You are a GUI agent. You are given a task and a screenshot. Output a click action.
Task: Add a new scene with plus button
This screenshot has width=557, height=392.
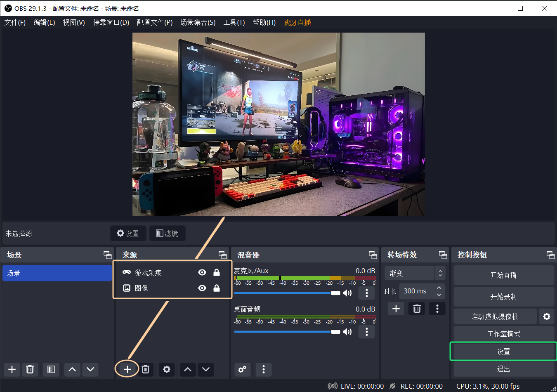12,369
